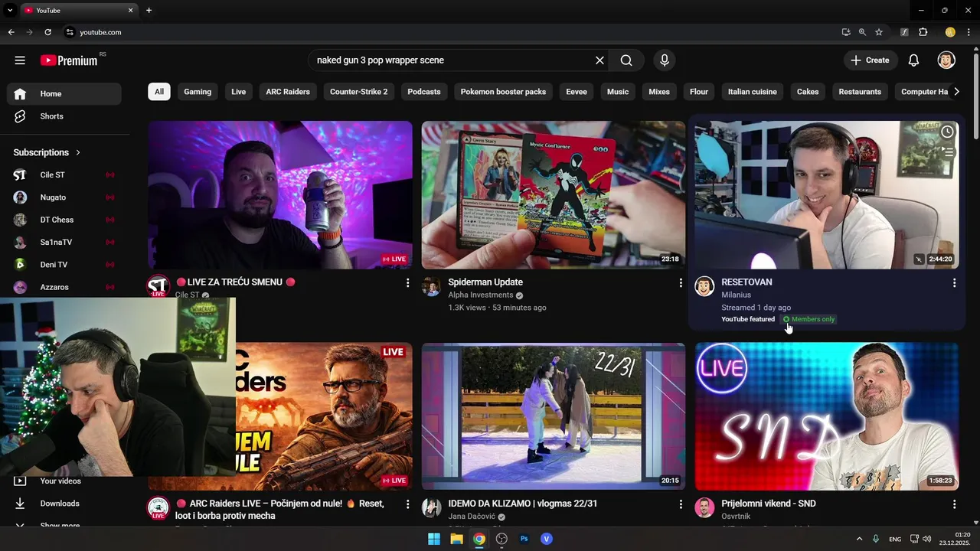980x551 pixels.
Task: Open the Milanius channel name link
Action: [x=736, y=295]
